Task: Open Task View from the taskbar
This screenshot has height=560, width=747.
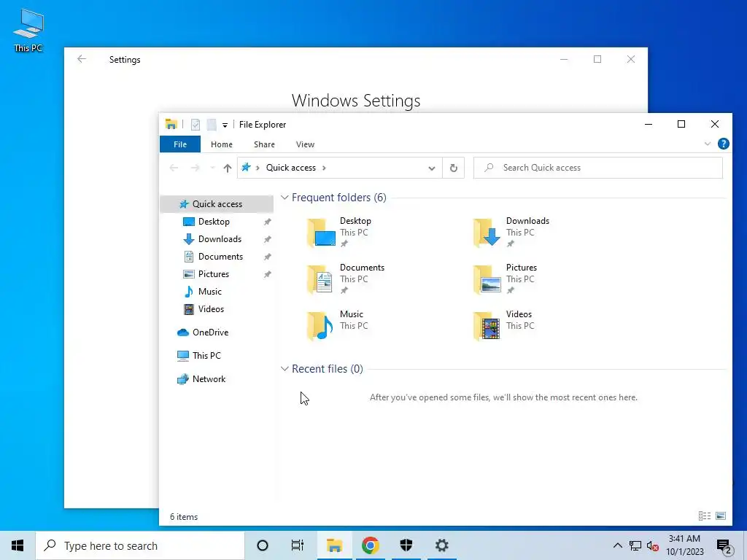Action: click(298, 545)
